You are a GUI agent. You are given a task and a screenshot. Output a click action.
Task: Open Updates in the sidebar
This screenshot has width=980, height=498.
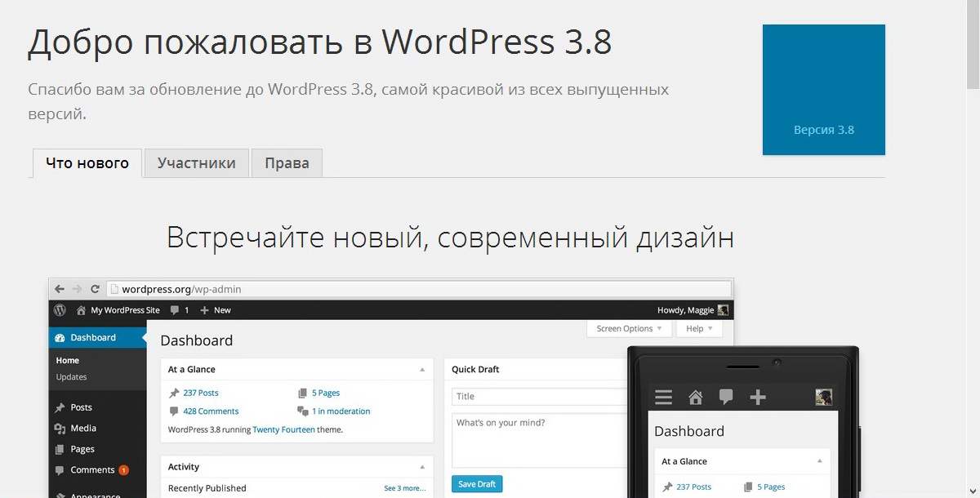[71, 377]
